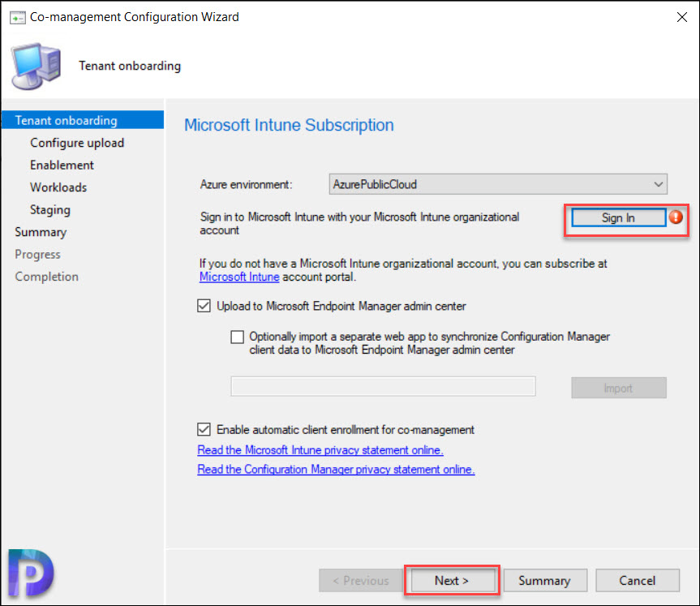
Task: Go to Configure upload step
Action: pyautogui.click(x=77, y=143)
